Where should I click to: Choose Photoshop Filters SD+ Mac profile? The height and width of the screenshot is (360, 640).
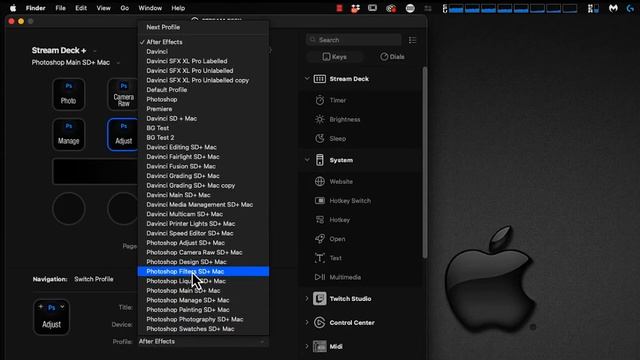(203, 271)
